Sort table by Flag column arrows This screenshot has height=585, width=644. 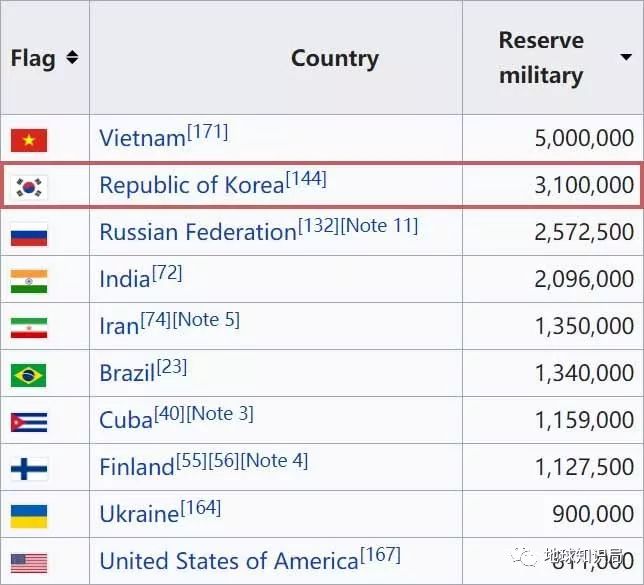click(x=72, y=58)
